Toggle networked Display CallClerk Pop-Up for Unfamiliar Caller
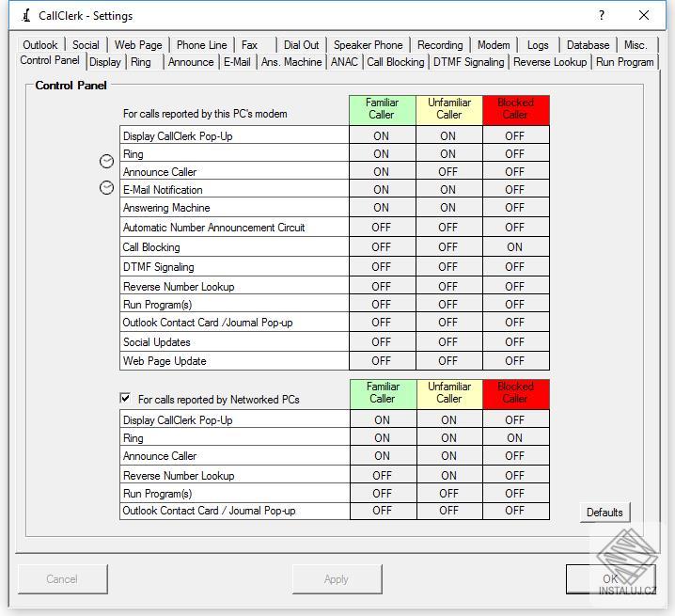The image size is (675, 616). coord(449,420)
